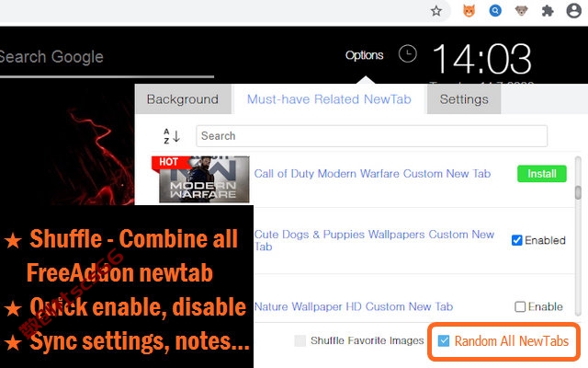Toggle the Random All NewTabs checkbox
Viewport: 588px width, 368px height.
(x=444, y=341)
